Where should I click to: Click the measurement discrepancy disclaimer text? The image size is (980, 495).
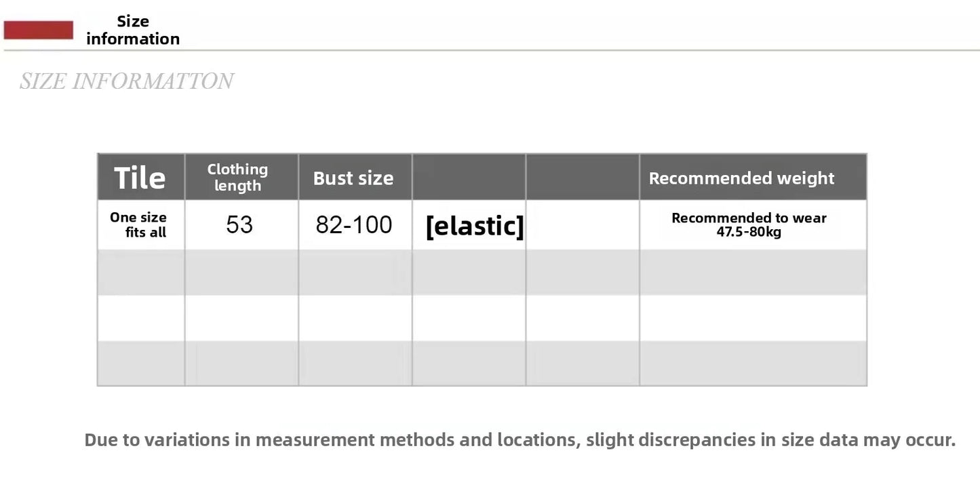(520, 440)
